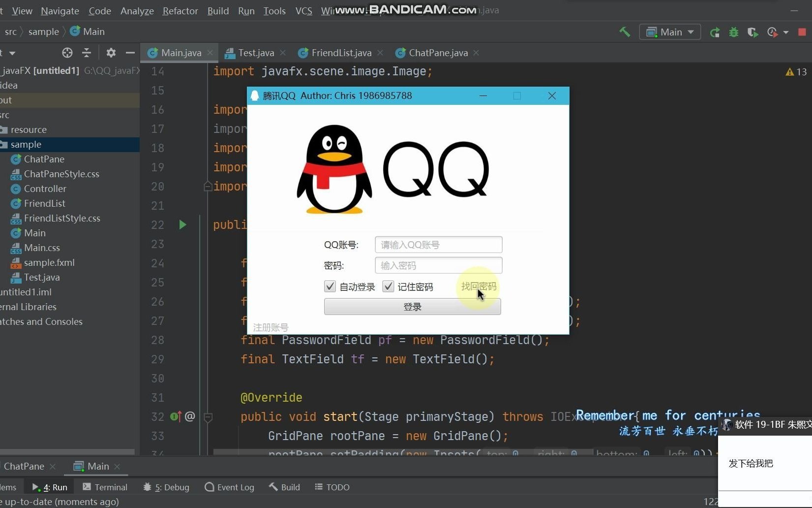Click the green Rerun icon in toolbar
This screenshot has height=508, width=812.
(x=715, y=32)
